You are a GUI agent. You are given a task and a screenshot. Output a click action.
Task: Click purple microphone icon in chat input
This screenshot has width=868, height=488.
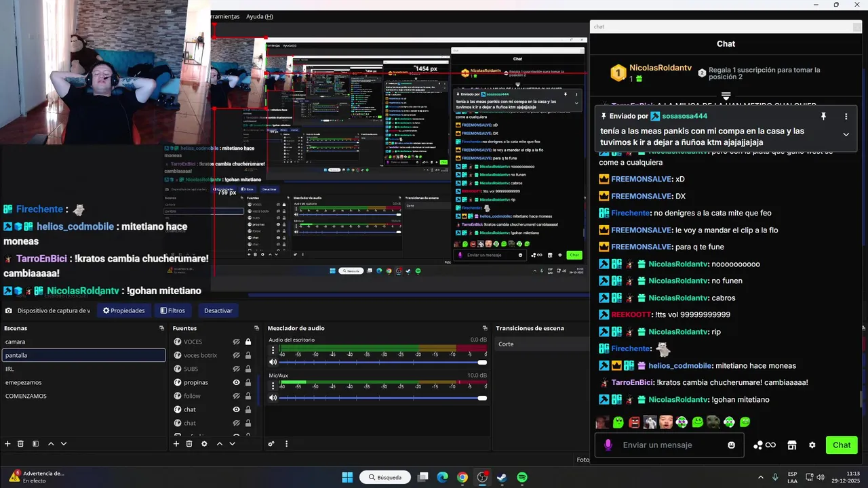pos(608,445)
